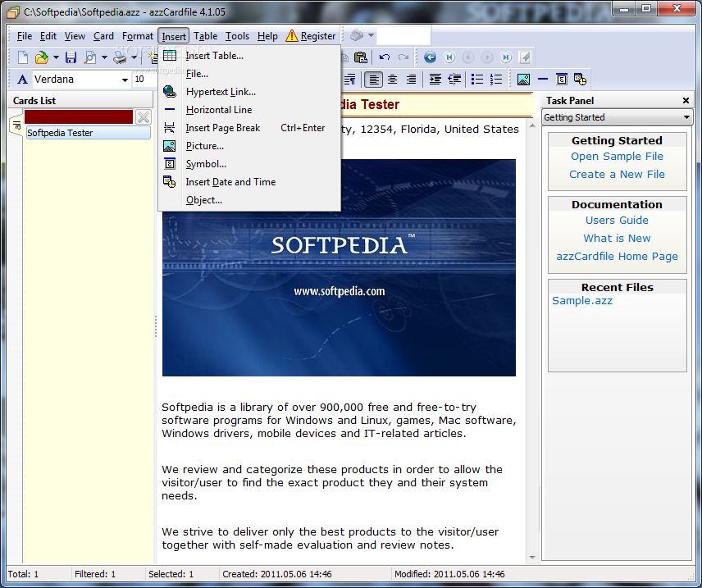The width and height of the screenshot is (702, 588).
Task: Choose Object... from Insert menu
Action: pos(249,200)
